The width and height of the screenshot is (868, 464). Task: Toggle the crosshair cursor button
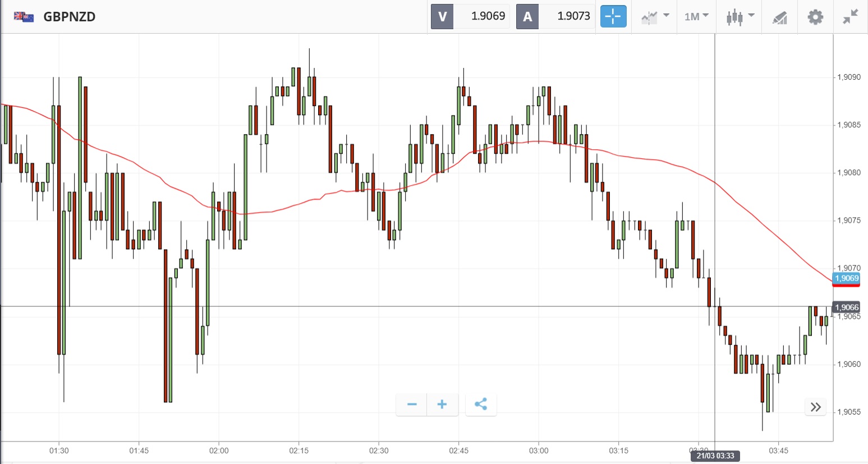coord(613,16)
